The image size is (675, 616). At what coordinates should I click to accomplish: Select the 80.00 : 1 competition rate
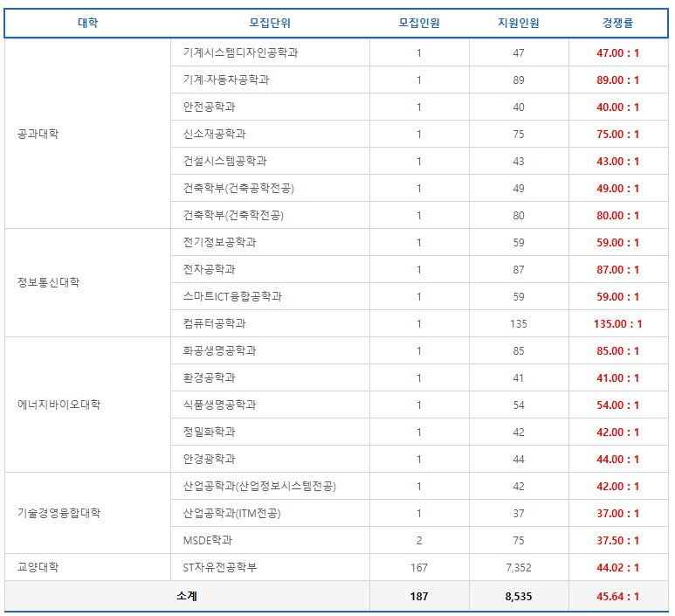617,216
